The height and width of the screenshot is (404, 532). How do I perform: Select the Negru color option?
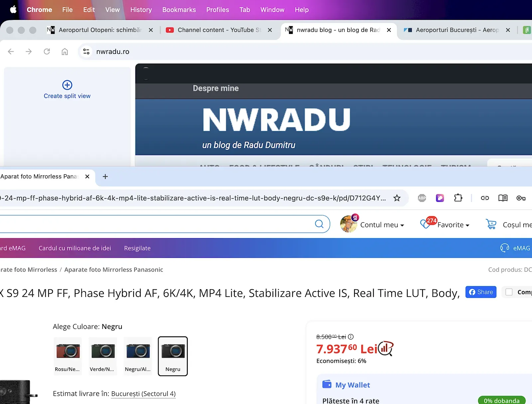click(173, 356)
